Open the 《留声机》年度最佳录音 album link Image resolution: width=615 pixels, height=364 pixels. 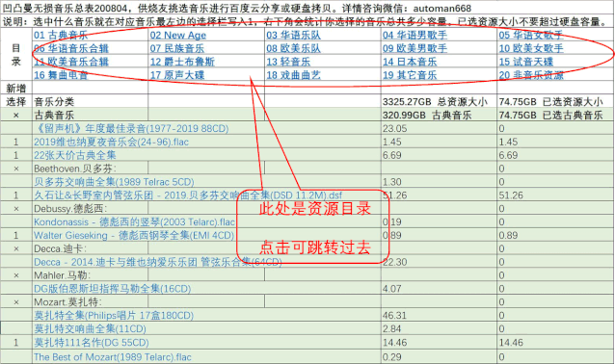(131, 128)
